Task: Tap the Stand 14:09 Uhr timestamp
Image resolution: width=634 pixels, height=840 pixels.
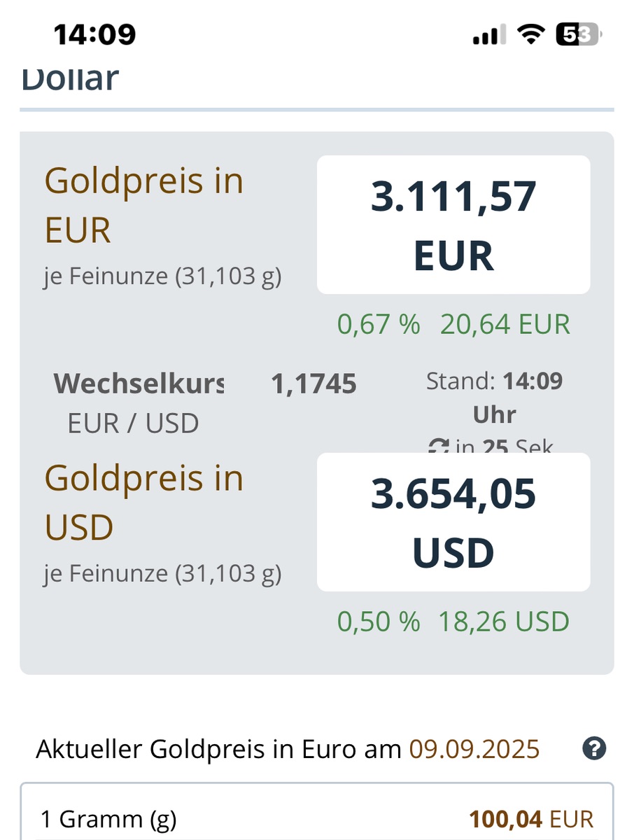Action: coord(494,397)
